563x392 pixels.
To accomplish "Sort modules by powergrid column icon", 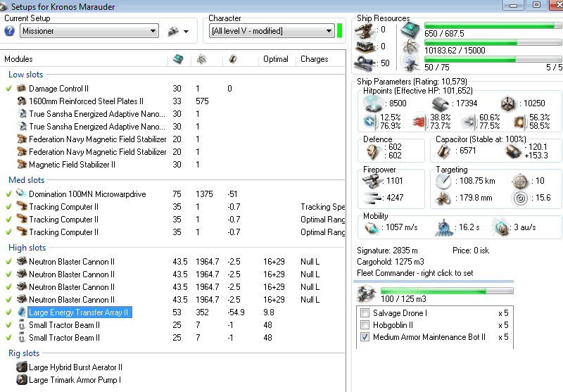I will click(x=202, y=59).
